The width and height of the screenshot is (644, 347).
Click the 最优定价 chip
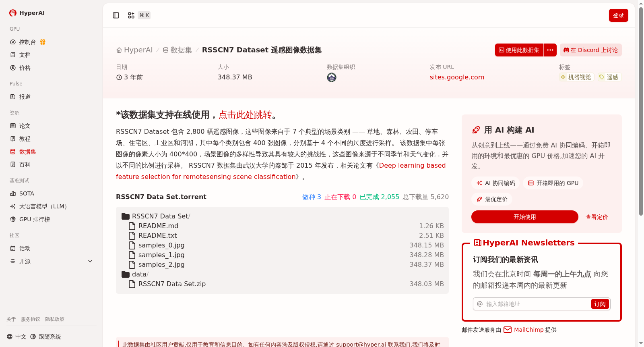click(x=492, y=199)
